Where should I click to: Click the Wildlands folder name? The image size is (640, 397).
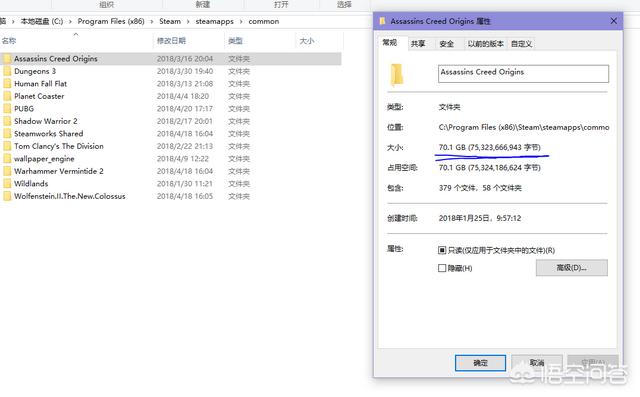pos(31,184)
